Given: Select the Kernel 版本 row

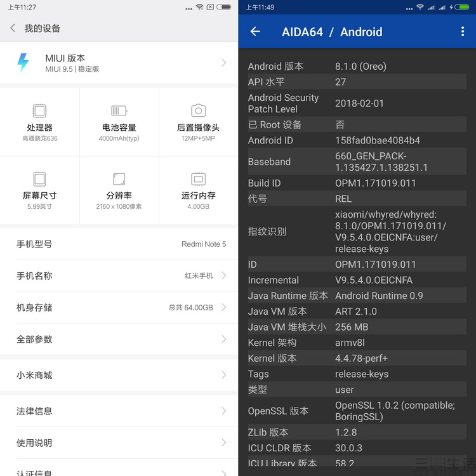Looking at the screenshot, I should pos(357,359).
